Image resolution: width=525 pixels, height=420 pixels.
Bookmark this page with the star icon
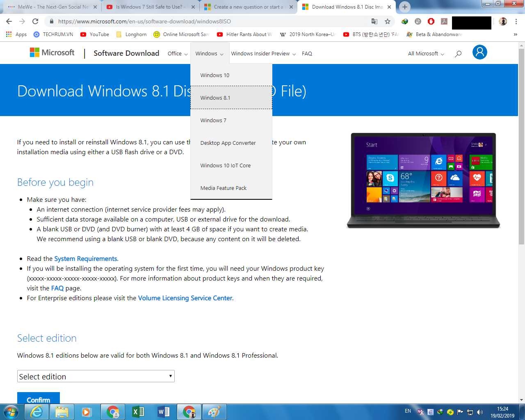(388, 21)
